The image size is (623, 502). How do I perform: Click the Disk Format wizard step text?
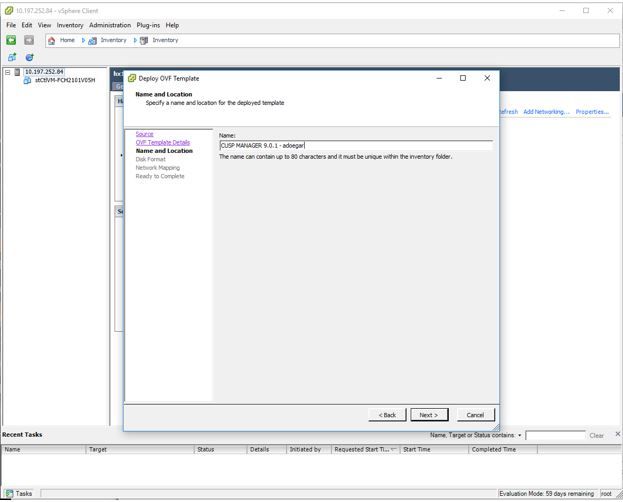coord(151,159)
